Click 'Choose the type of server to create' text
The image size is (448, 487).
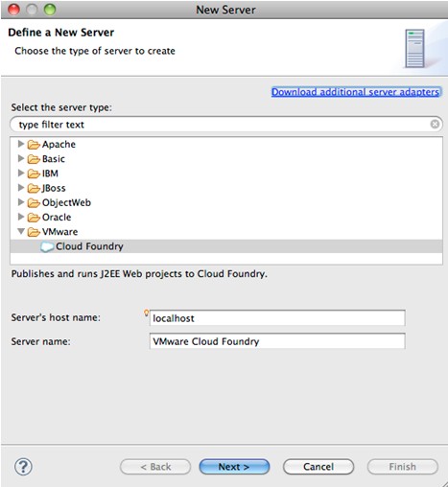95,51
